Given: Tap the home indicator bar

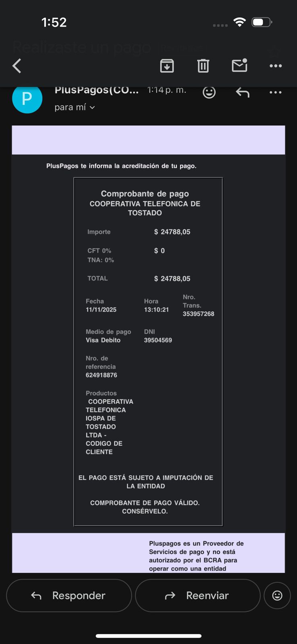Looking at the screenshot, I should [x=148, y=636].
